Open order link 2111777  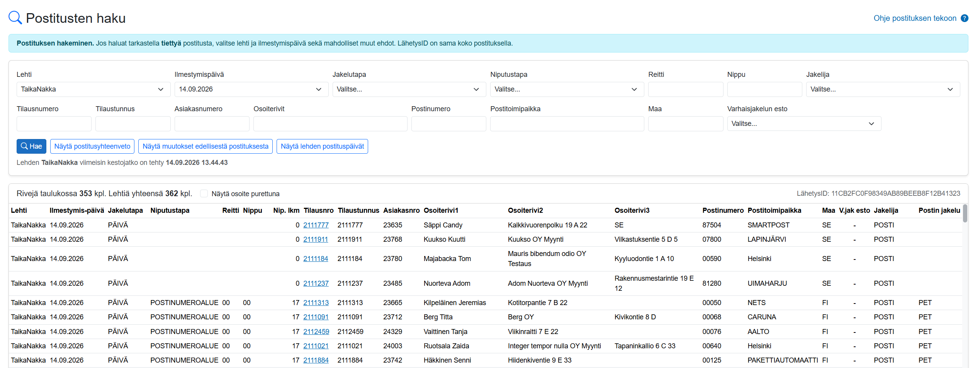[x=316, y=225]
